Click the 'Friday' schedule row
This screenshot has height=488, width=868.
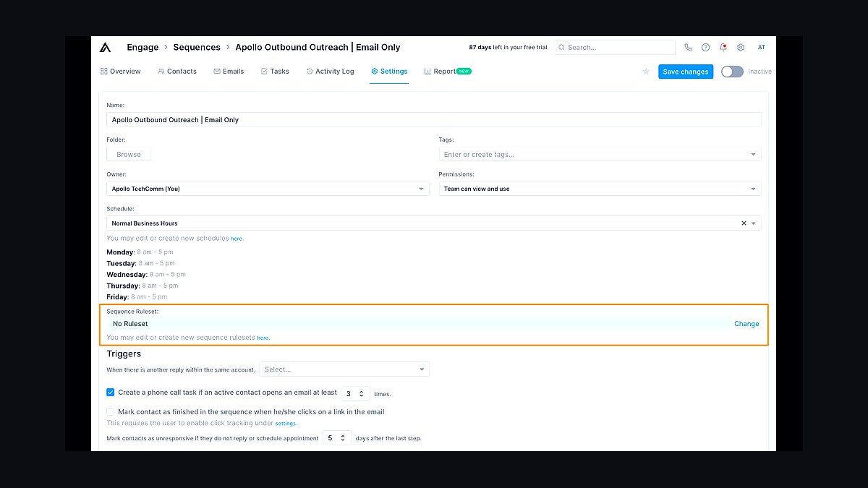pyautogui.click(x=137, y=297)
